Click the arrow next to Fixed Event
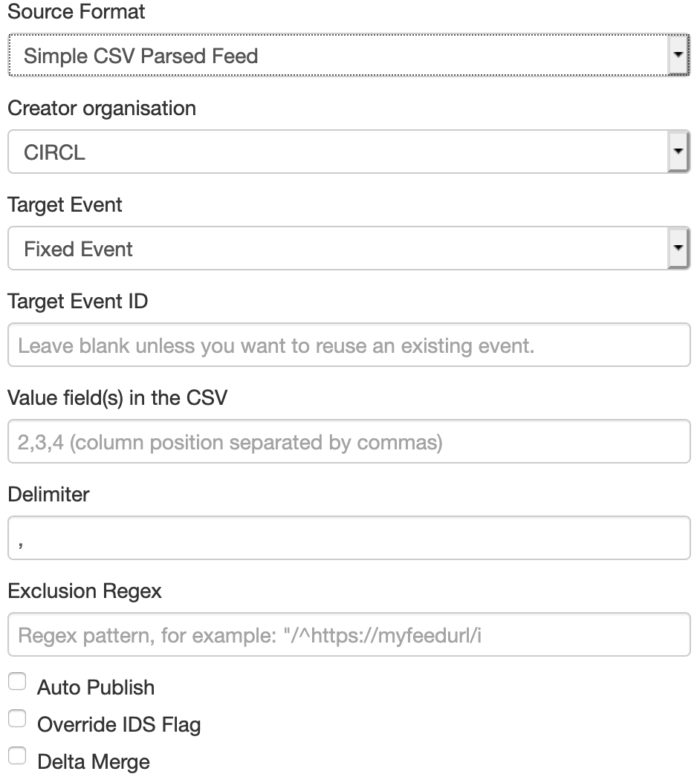Screen dimensions: 700x777 click(x=678, y=249)
